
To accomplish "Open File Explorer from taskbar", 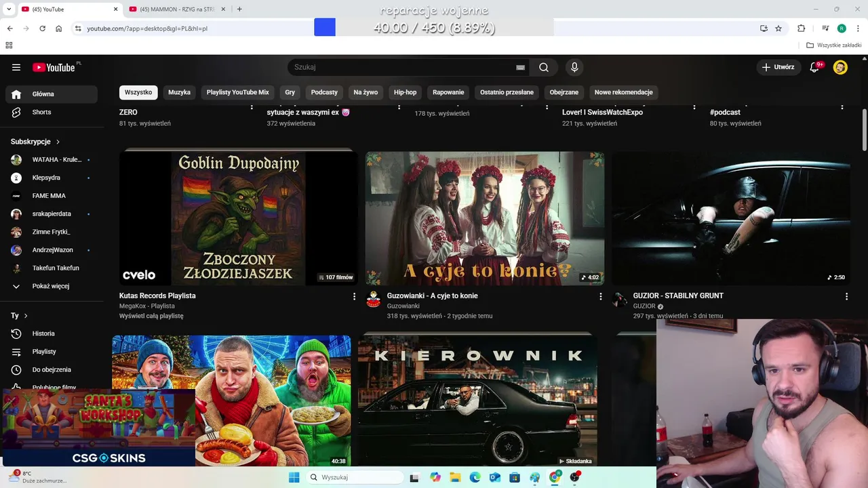I will pos(455,477).
